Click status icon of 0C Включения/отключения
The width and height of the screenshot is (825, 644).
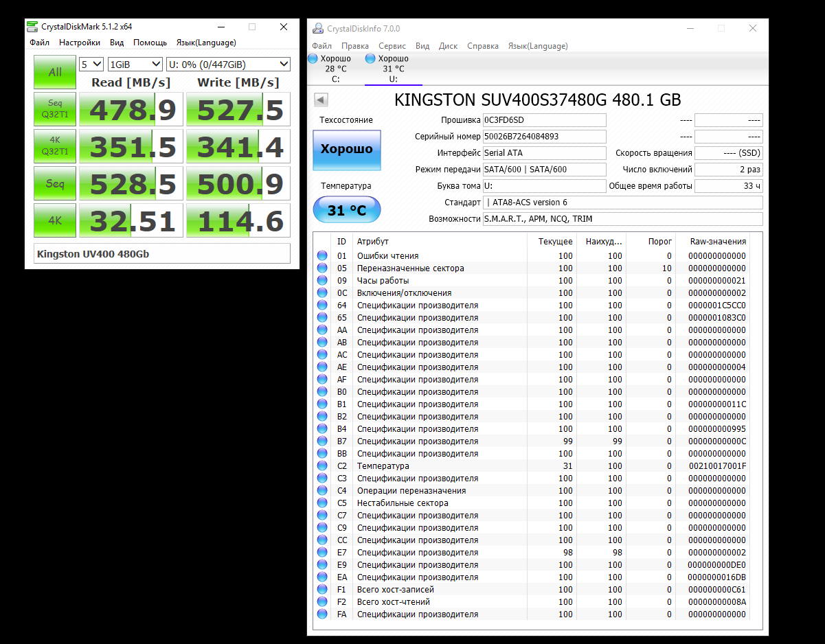(322, 293)
